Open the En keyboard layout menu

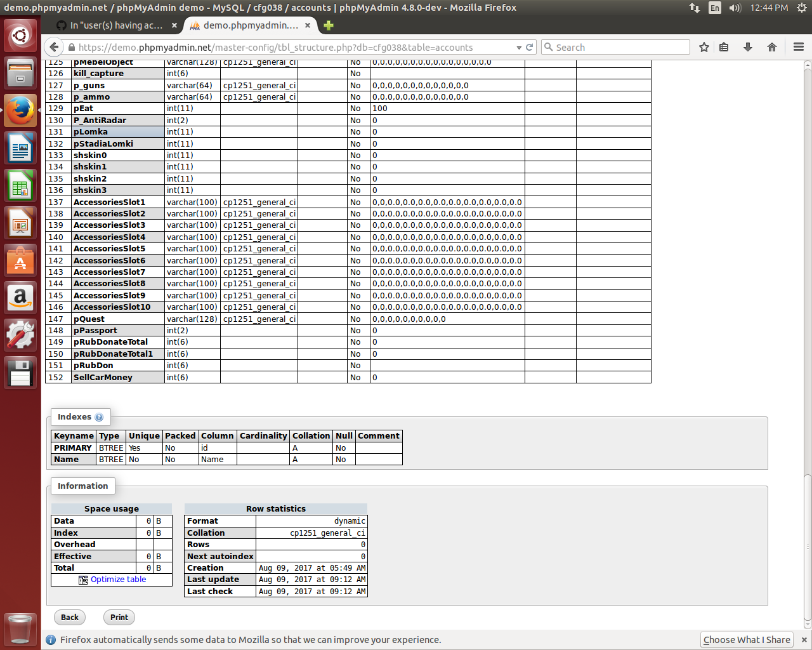[x=715, y=8]
